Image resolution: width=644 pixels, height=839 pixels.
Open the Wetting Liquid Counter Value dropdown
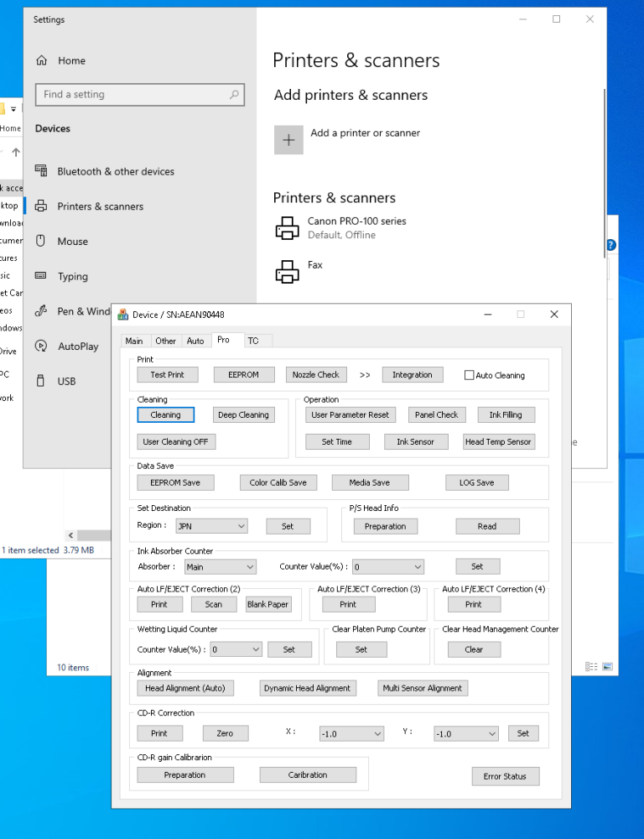coord(236,649)
